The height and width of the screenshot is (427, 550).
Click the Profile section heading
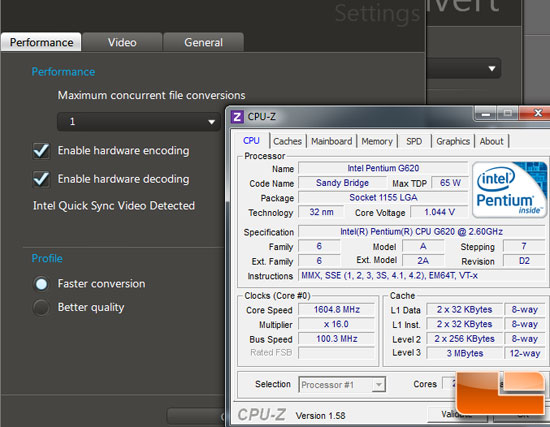coord(47,259)
